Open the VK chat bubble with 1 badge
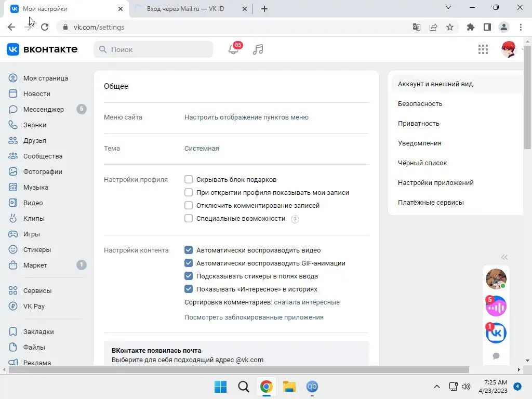Image resolution: width=532 pixels, height=399 pixels. coord(496,333)
